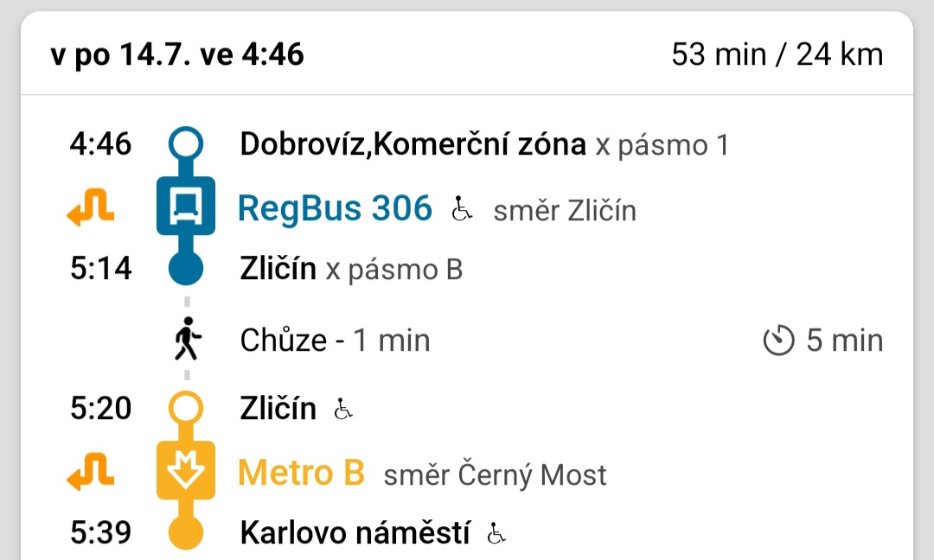Select the filled blue Zličín arrival marker
The height and width of the screenshot is (560, 934).
(x=186, y=268)
